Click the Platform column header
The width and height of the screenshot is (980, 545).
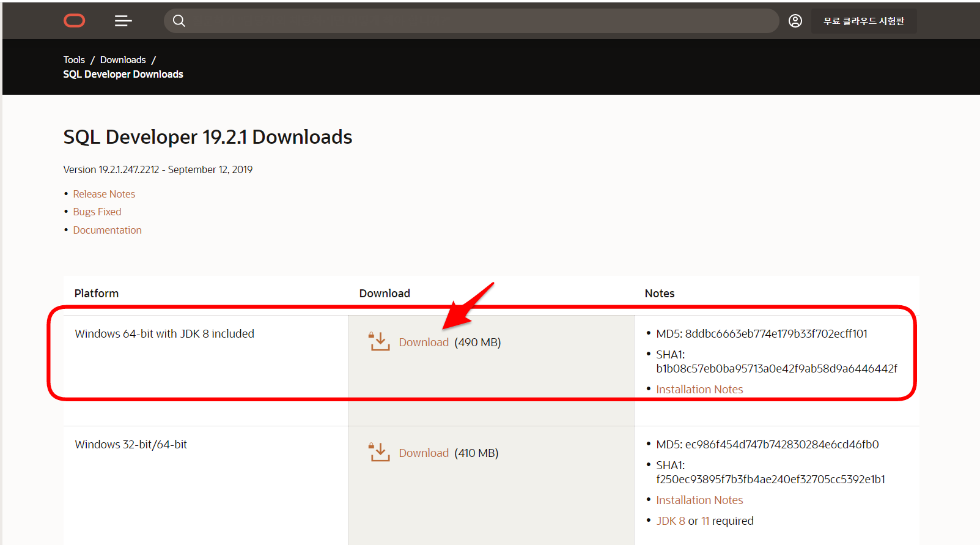97,293
